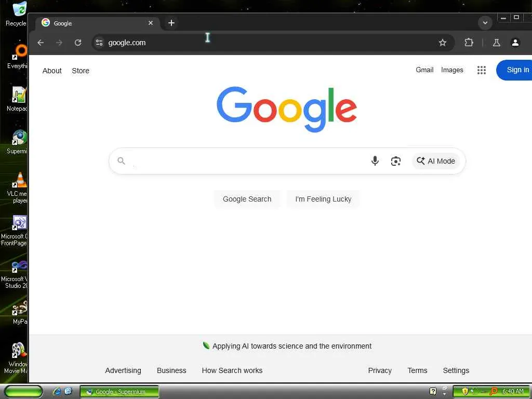The image size is (532, 399).
Task: Close the Google tab
Action: [x=151, y=23]
